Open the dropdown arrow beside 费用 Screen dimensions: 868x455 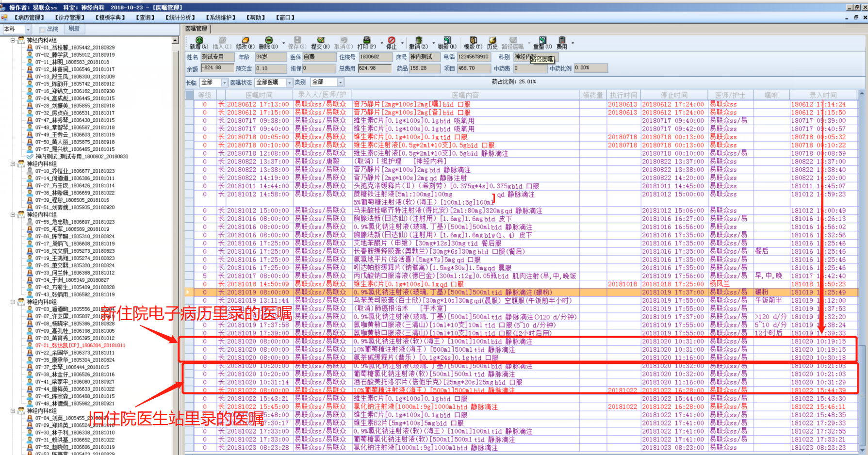click(x=573, y=43)
